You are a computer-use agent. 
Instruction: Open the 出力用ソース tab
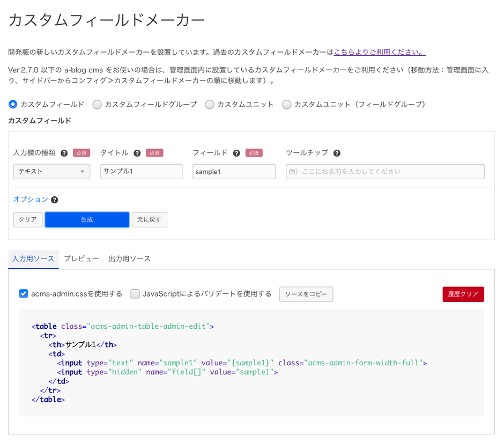tap(129, 259)
